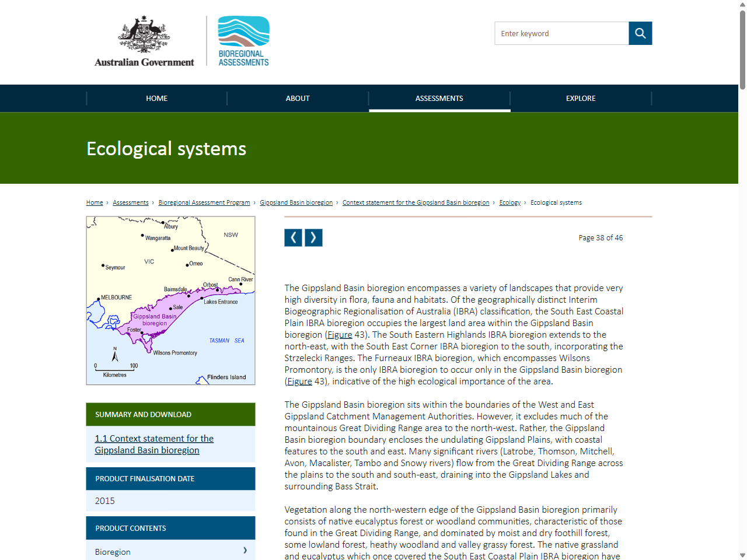Click inside the Enter keyword search box
Screen dimensions: 747x560
(x=560, y=33)
